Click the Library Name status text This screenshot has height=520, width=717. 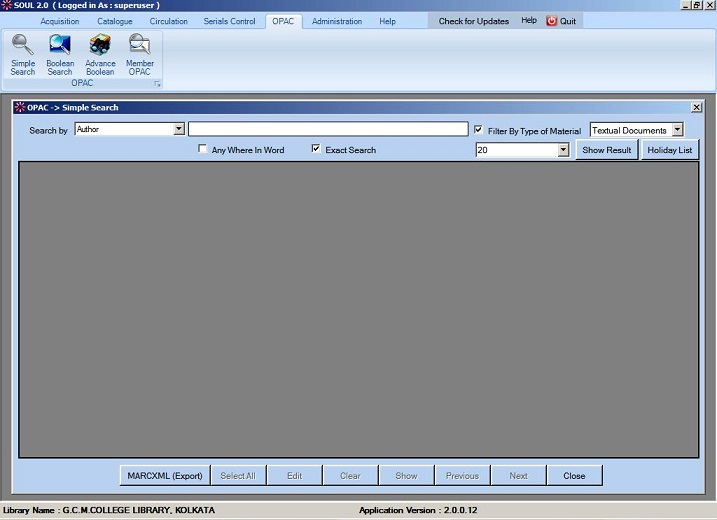click(109, 510)
